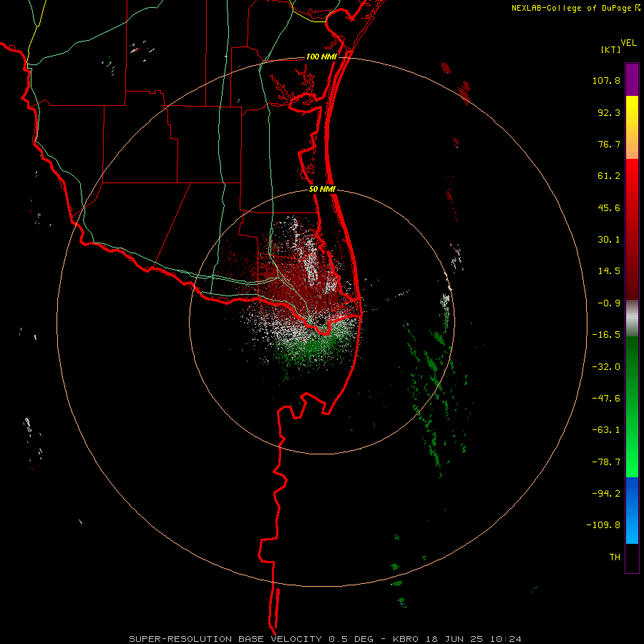Click the -47.6 value on velocity scale
The width and height of the screenshot is (644, 644).
tap(606, 399)
